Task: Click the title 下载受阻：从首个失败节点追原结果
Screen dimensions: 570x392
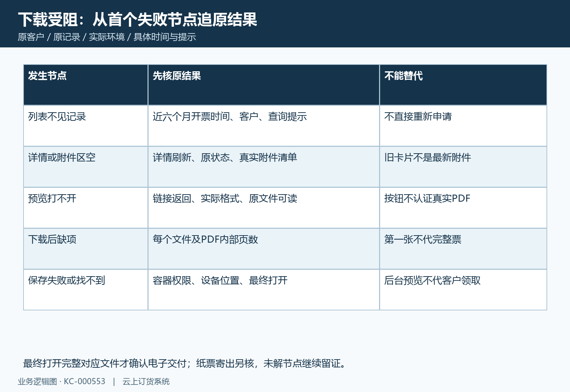Action: (138, 19)
